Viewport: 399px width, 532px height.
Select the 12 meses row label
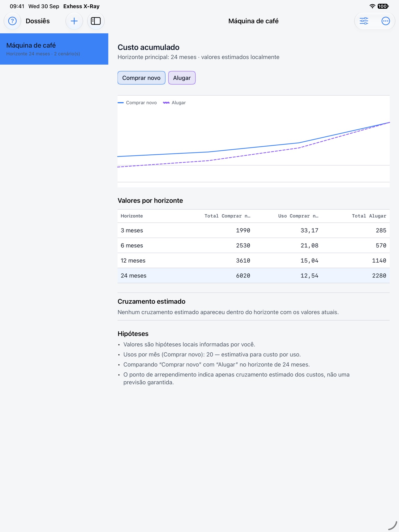coord(133,260)
